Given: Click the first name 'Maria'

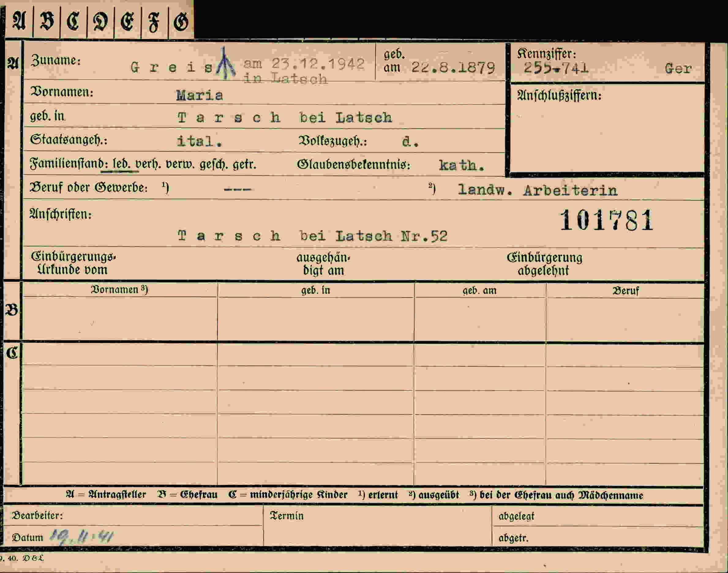Looking at the screenshot, I should (200, 95).
